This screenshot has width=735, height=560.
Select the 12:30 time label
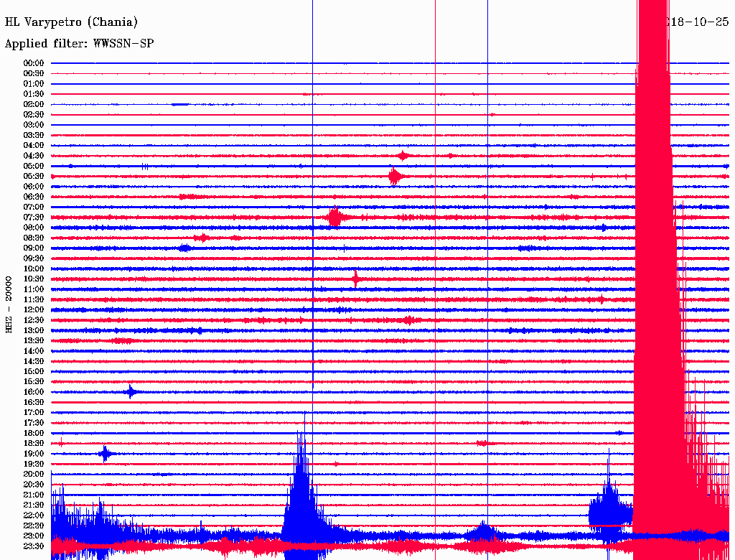point(34,320)
